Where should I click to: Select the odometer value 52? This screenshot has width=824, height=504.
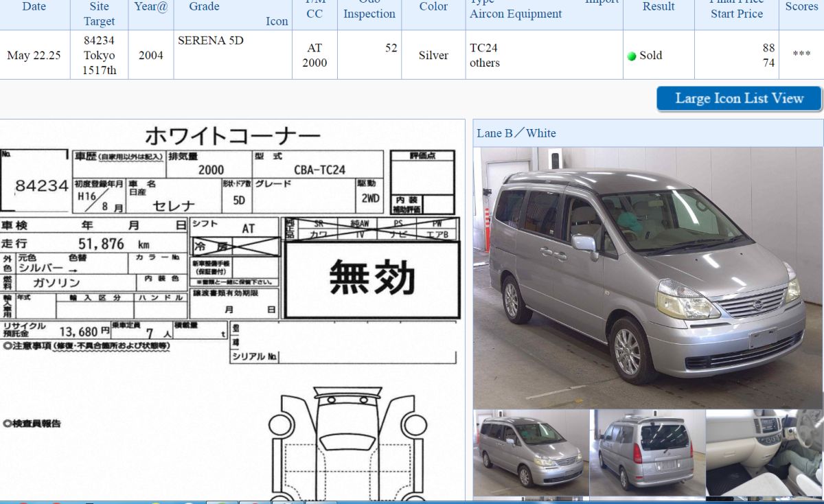[x=391, y=48]
